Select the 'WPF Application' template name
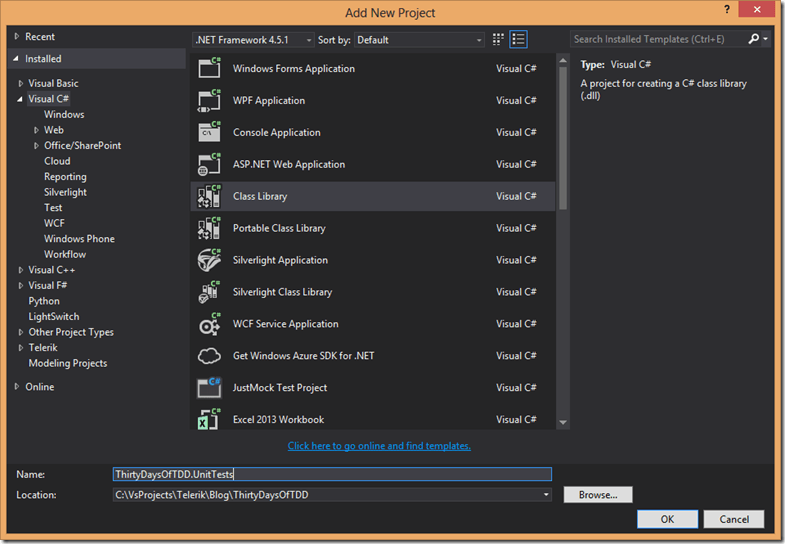The width and height of the screenshot is (785, 544). click(x=269, y=101)
